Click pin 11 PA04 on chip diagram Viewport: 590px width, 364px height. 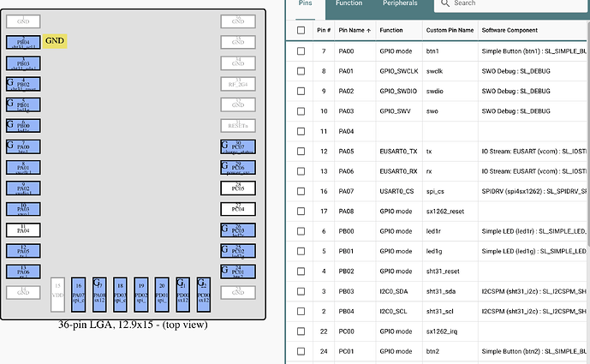point(23,230)
